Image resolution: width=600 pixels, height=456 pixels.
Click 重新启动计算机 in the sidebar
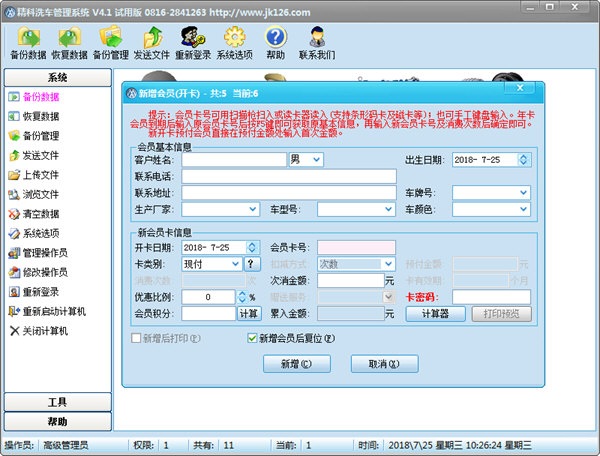click(x=47, y=311)
